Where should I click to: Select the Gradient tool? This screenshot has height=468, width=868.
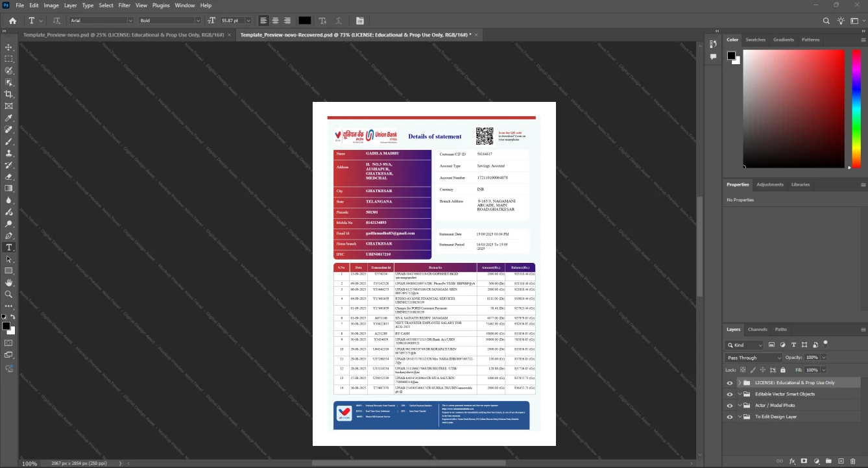pyautogui.click(x=9, y=188)
